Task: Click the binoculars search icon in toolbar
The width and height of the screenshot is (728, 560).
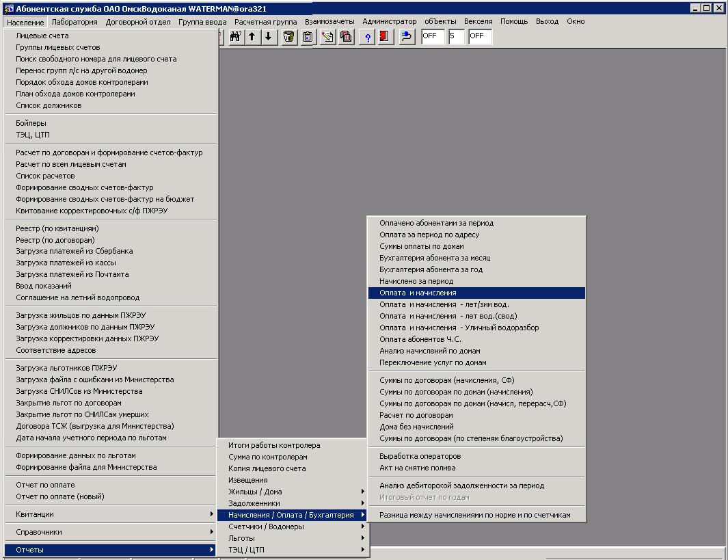Action: click(235, 37)
